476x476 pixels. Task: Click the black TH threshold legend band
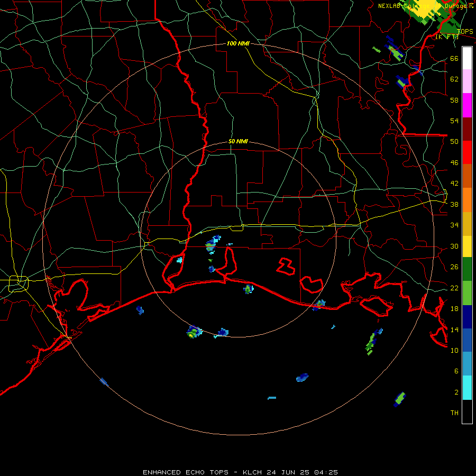467,411
